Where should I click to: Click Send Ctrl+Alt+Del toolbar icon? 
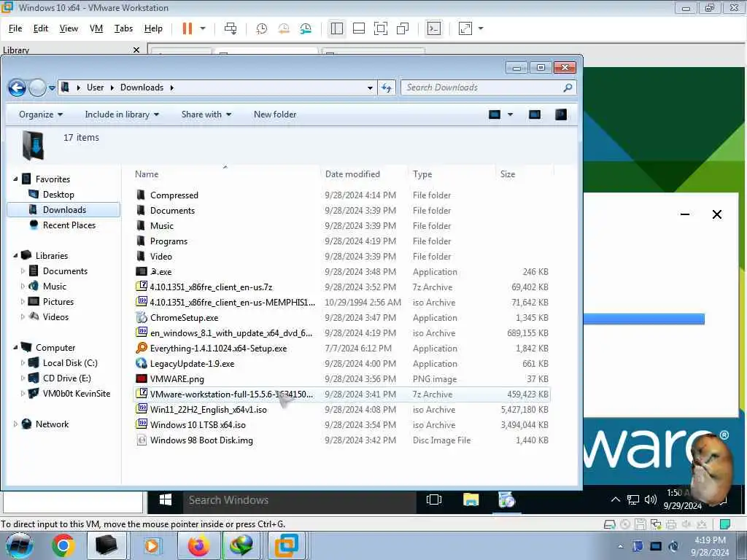coord(231,28)
